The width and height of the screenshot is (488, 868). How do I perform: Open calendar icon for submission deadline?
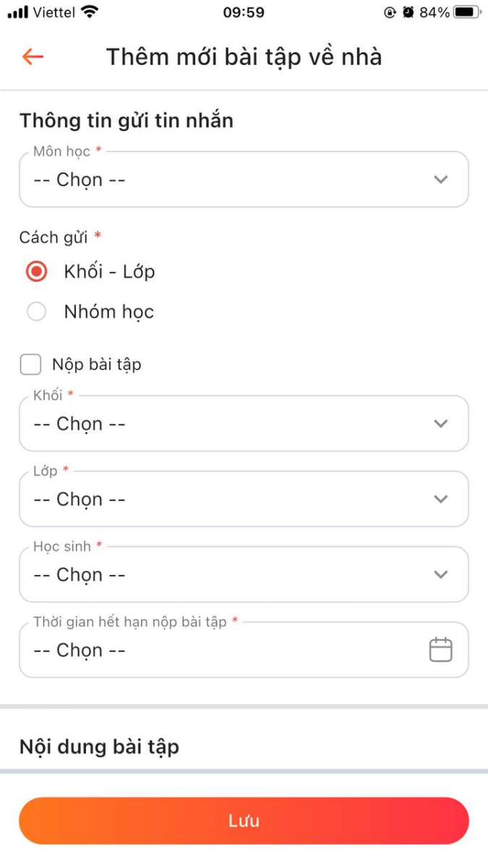(440, 650)
